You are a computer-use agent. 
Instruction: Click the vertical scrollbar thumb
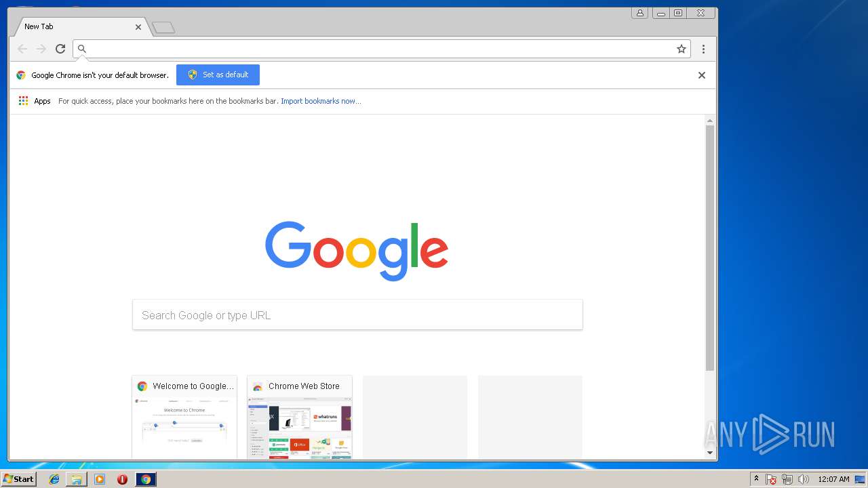tap(710, 248)
